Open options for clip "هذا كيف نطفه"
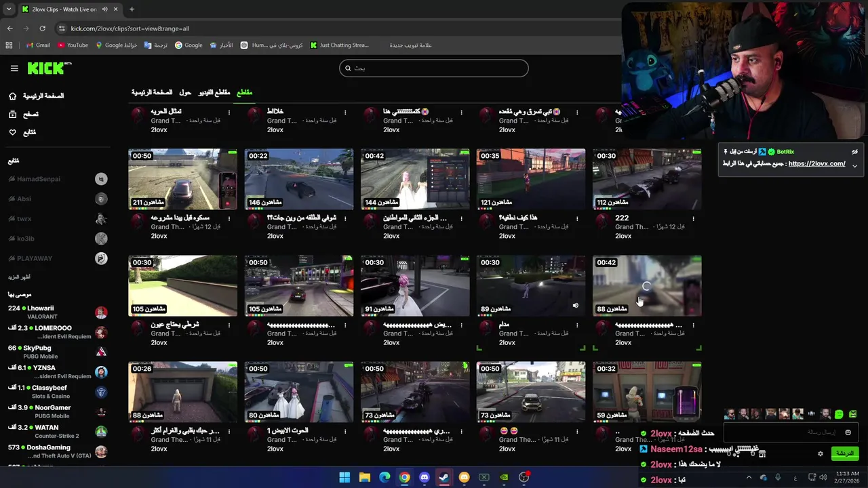The height and width of the screenshot is (488, 868). pos(577,218)
